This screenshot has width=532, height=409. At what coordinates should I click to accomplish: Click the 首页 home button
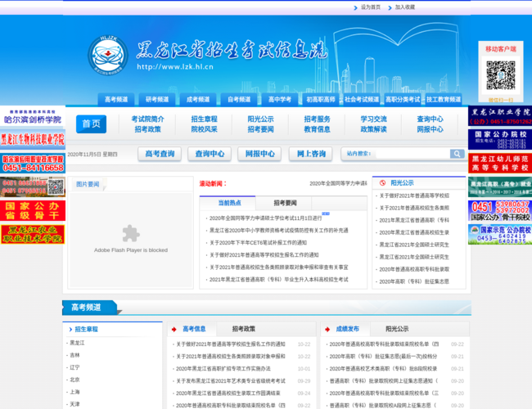(91, 124)
